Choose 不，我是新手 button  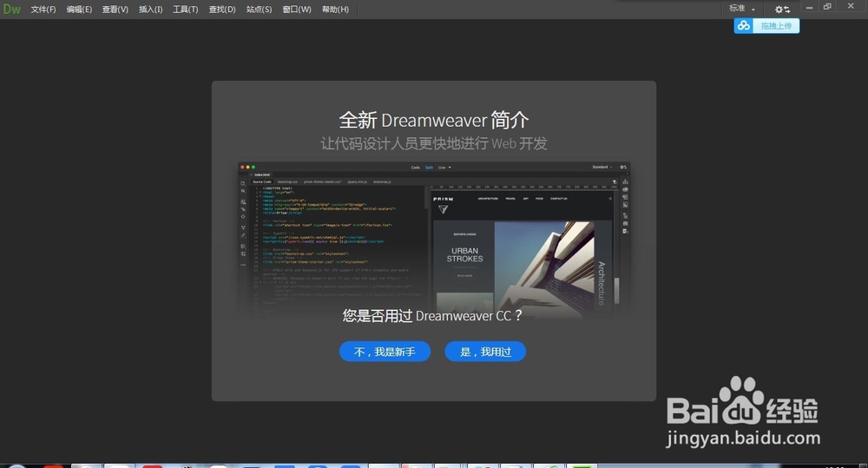tap(385, 351)
